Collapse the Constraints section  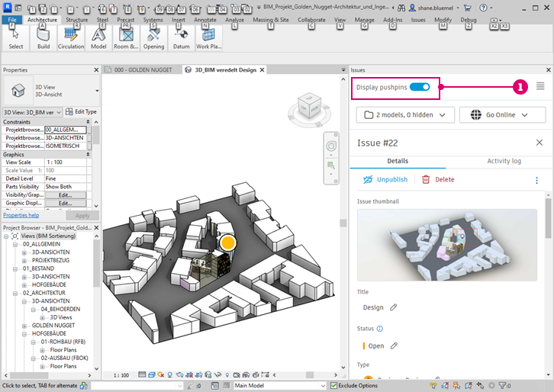pyautogui.click(x=88, y=122)
